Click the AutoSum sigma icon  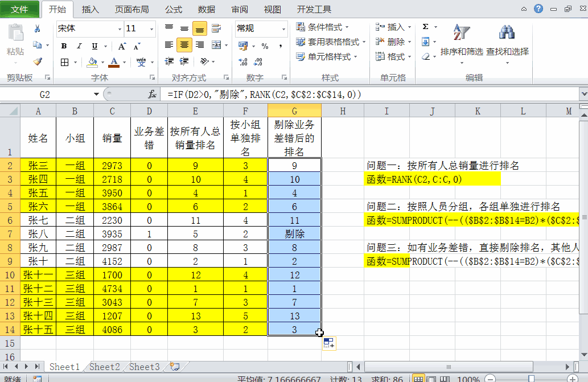point(425,27)
